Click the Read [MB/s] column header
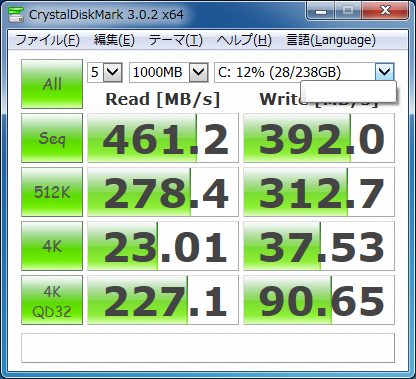416x379 pixels. [x=163, y=99]
